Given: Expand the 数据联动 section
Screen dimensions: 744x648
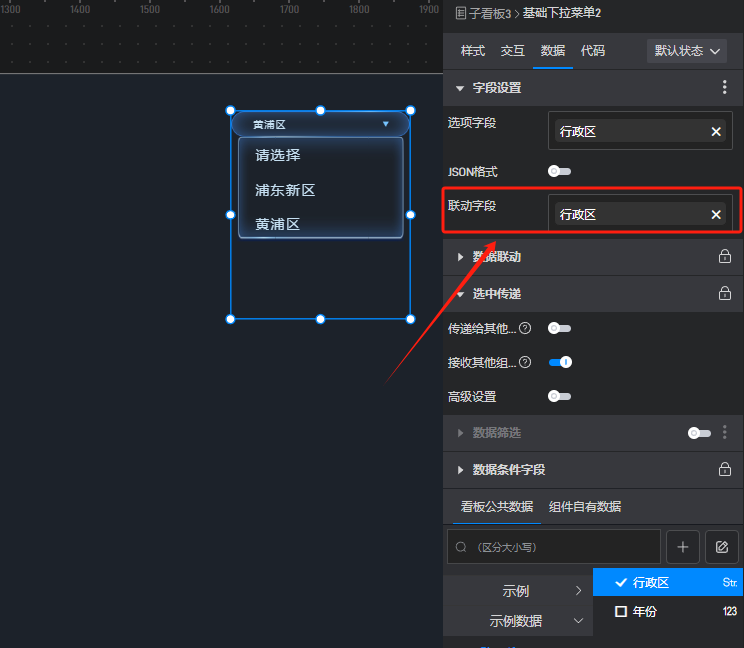Looking at the screenshot, I should tap(460, 257).
